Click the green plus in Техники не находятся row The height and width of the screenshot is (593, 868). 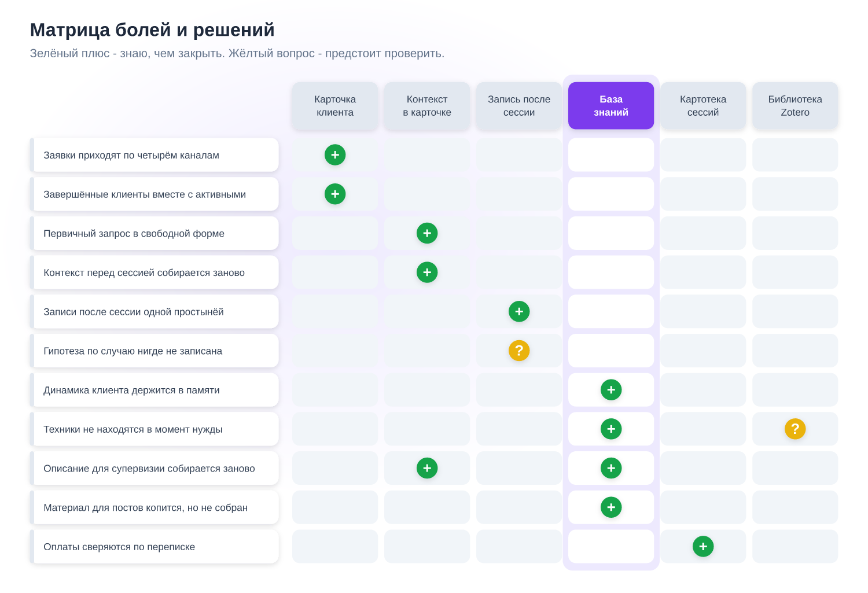611,429
